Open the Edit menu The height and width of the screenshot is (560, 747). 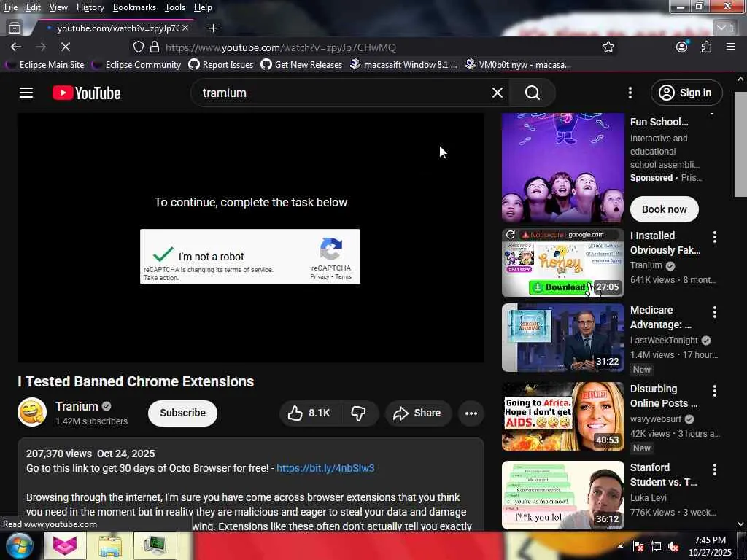tap(33, 7)
